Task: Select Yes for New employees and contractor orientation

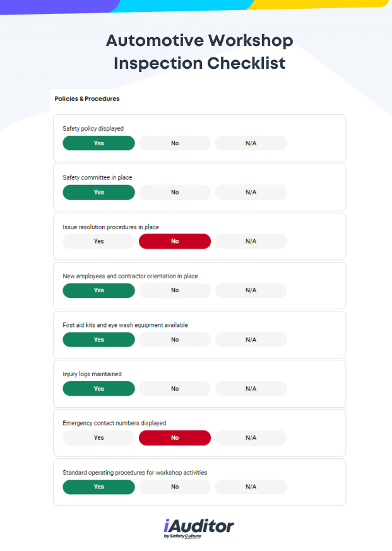Action: click(99, 290)
